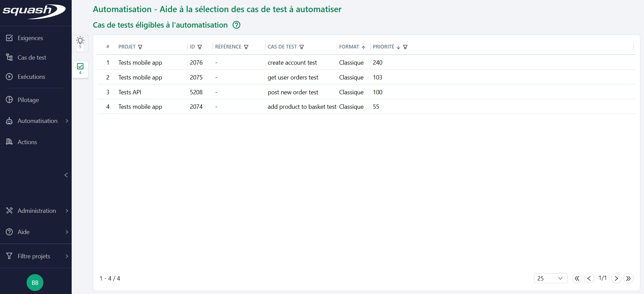The height and width of the screenshot is (294, 644).
Task: Select 'get user orders test' row
Action: point(366,77)
